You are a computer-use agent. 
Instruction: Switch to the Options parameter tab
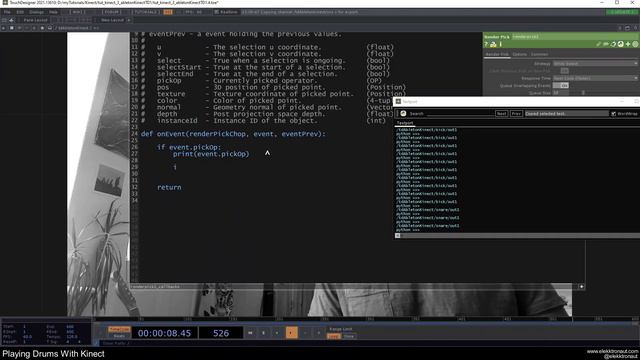tap(520, 54)
